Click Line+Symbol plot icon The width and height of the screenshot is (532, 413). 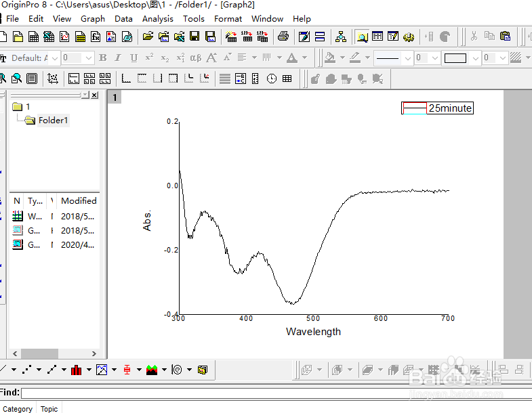(52, 370)
